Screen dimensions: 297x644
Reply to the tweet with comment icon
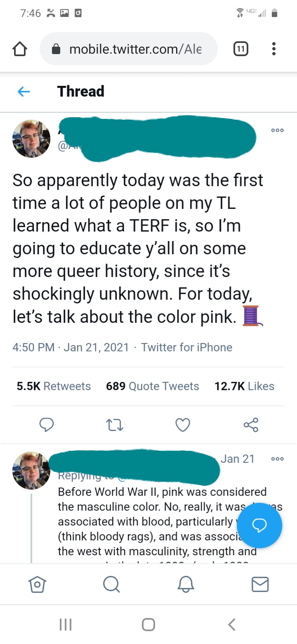tap(47, 425)
